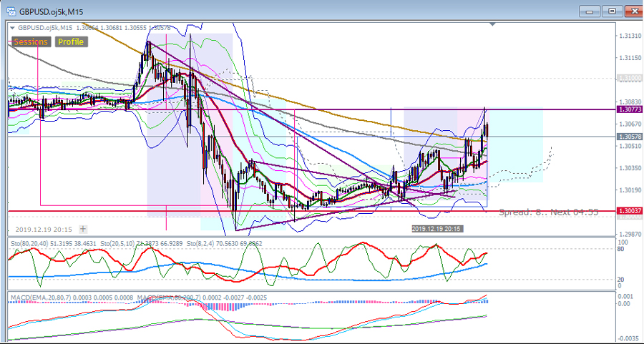
Task: Click the plus icon beside the bottom-left date
Action: click(83, 230)
